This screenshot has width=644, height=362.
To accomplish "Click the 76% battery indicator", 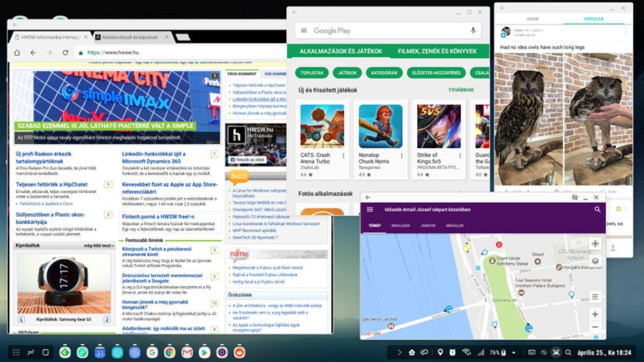I will (497, 352).
